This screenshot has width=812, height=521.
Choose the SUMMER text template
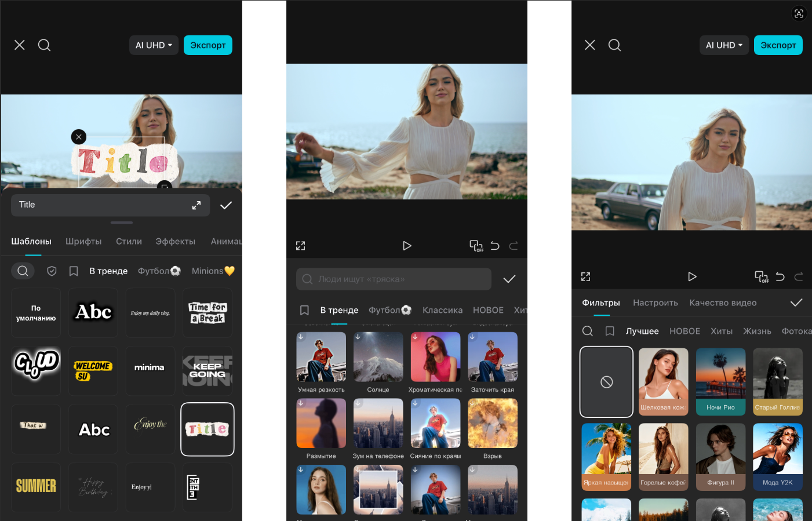pyautogui.click(x=36, y=487)
